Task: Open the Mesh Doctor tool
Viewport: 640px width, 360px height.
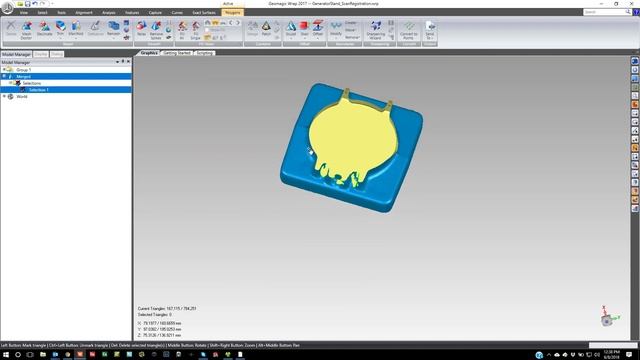Action: [27, 31]
